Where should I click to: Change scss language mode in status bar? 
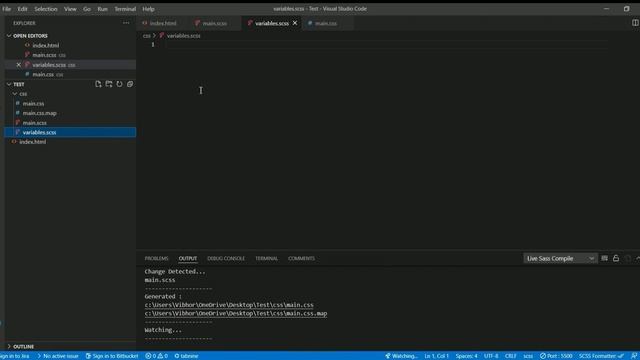pos(528,356)
